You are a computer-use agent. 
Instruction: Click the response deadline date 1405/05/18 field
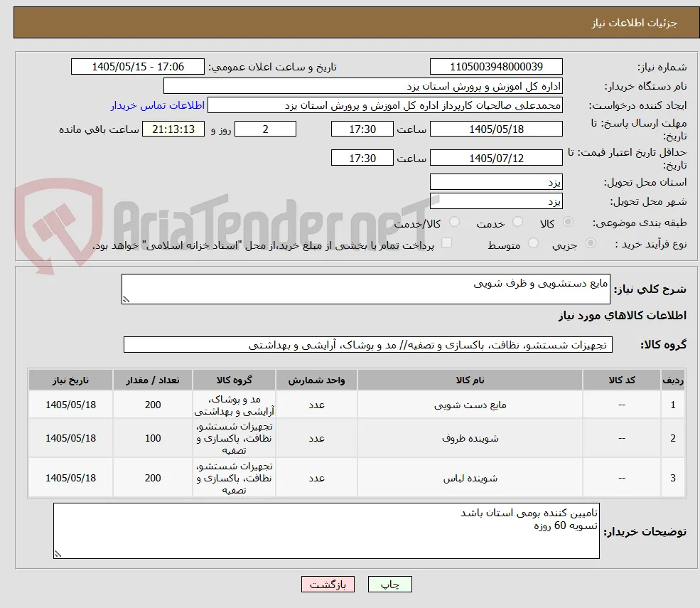click(x=496, y=129)
